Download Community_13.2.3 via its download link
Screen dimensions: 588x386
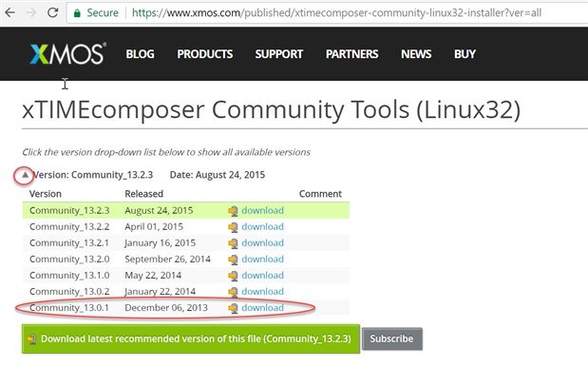(262, 210)
